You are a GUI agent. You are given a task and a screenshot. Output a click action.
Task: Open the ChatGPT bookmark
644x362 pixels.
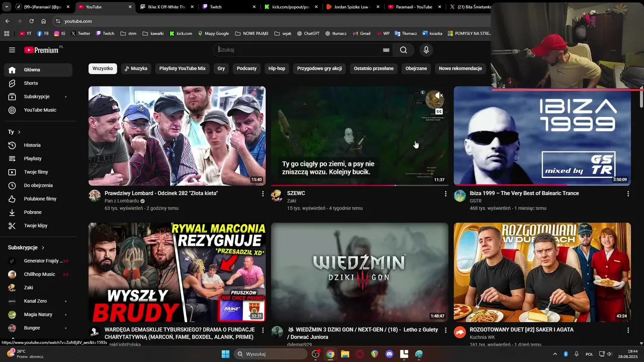point(308,34)
